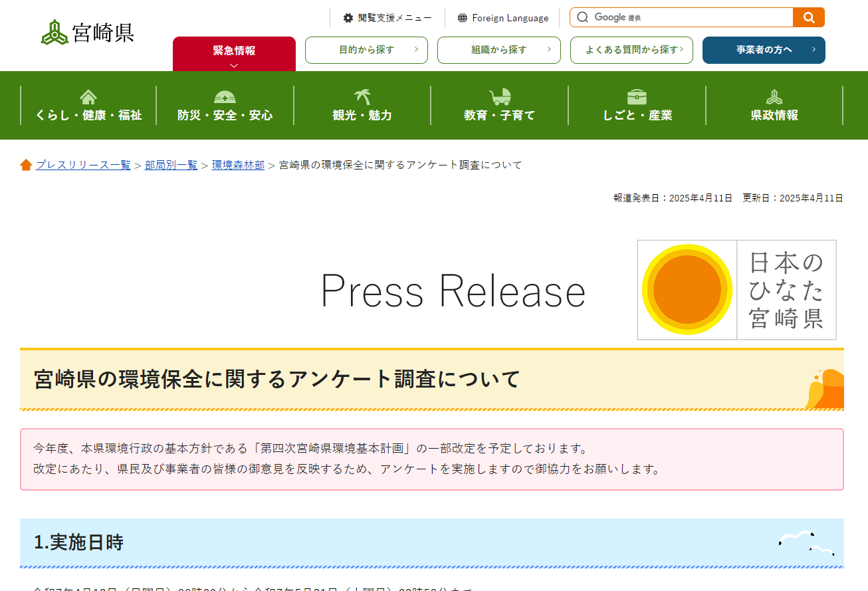The image size is (868, 591).
Task: Expand the 組織から探す menu
Action: coord(498,50)
